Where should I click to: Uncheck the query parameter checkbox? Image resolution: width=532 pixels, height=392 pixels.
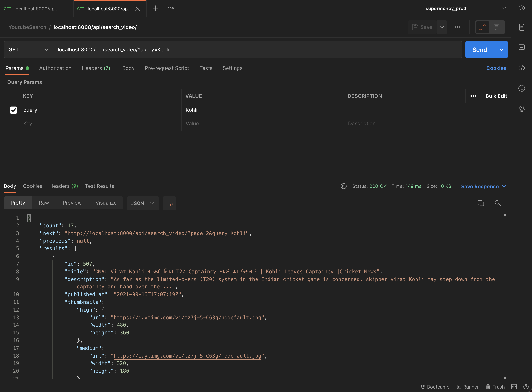(x=14, y=110)
